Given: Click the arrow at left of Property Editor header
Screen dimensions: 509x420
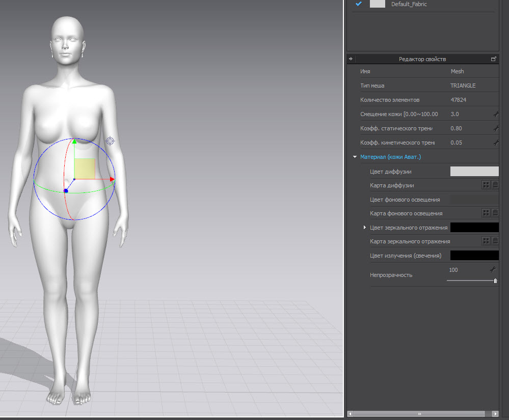Looking at the screenshot, I should [351, 59].
